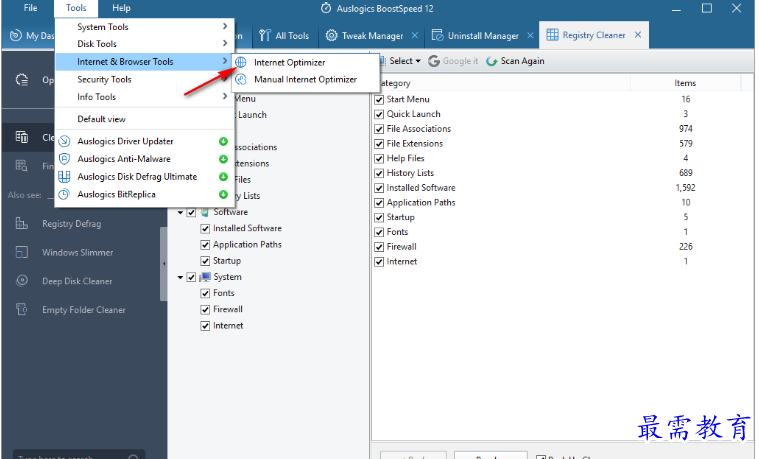Open the File menu

point(30,8)
